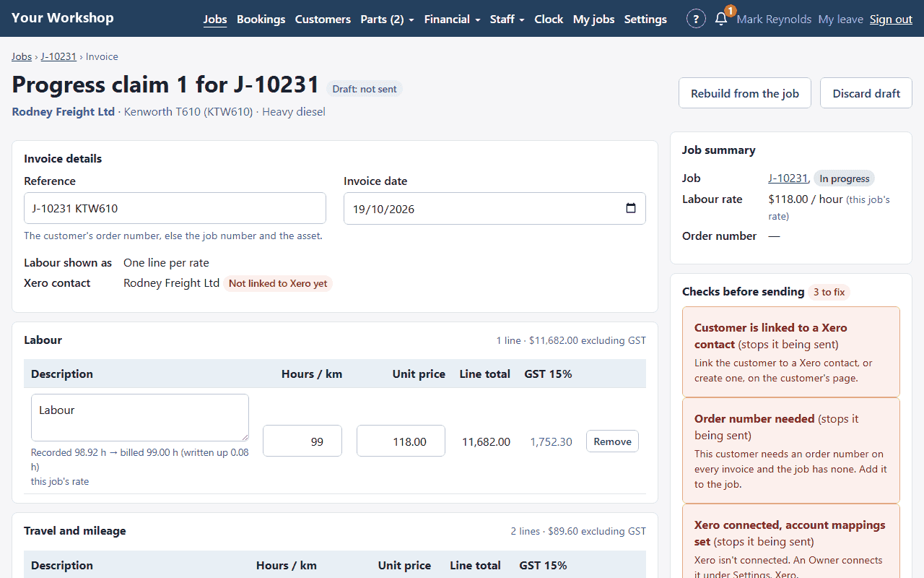924x578 pixels.
Task: Open the Customers nav item
Action: click(x=323, y=20)
